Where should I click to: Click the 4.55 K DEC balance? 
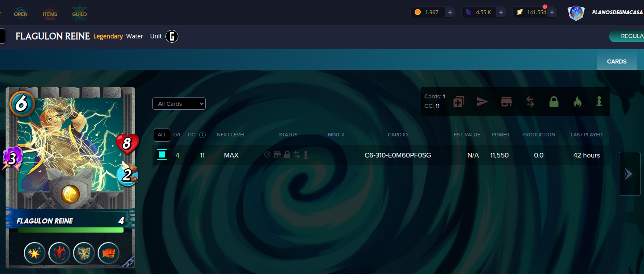483,12
